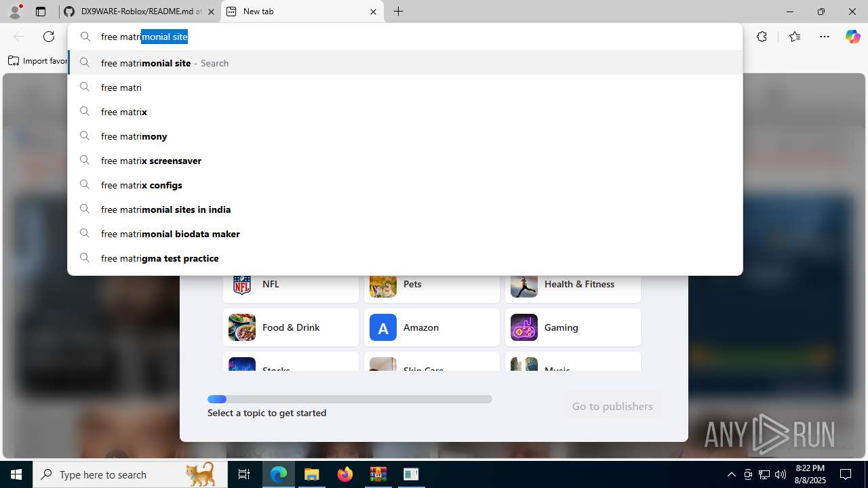Switch to DX9WARE-Roblox README tab

click(138, 12)
